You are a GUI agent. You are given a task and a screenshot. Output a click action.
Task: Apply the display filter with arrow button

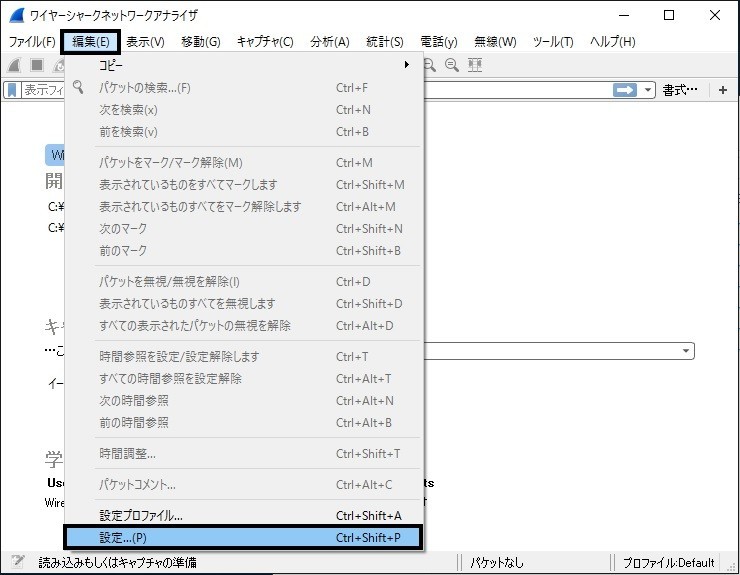tap(624, 90)
